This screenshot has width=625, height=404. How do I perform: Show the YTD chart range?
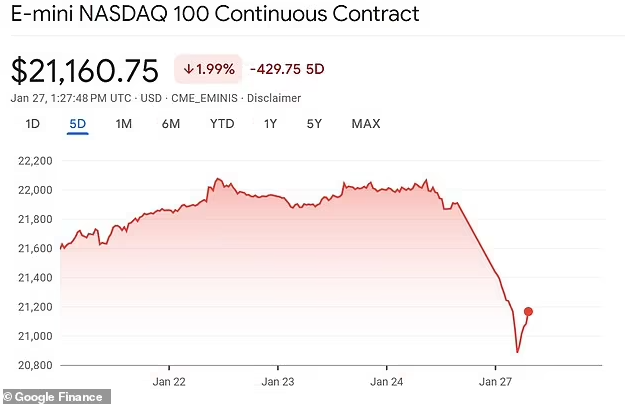pos(222,124)
